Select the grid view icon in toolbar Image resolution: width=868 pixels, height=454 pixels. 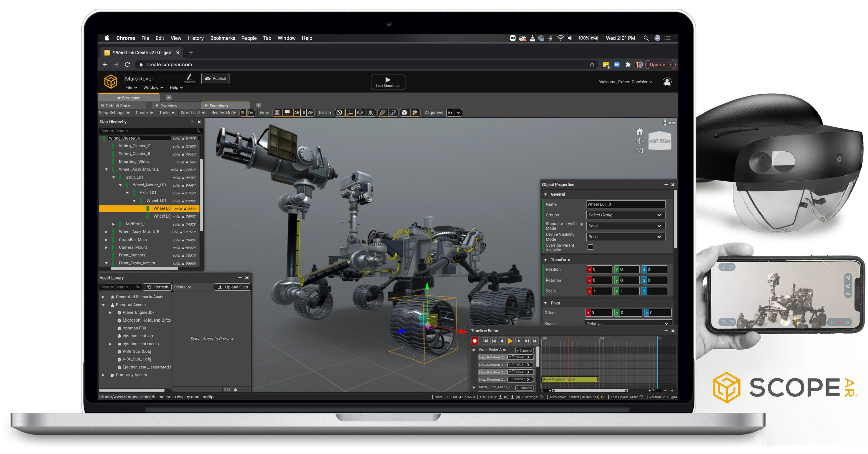click(277, 112)
